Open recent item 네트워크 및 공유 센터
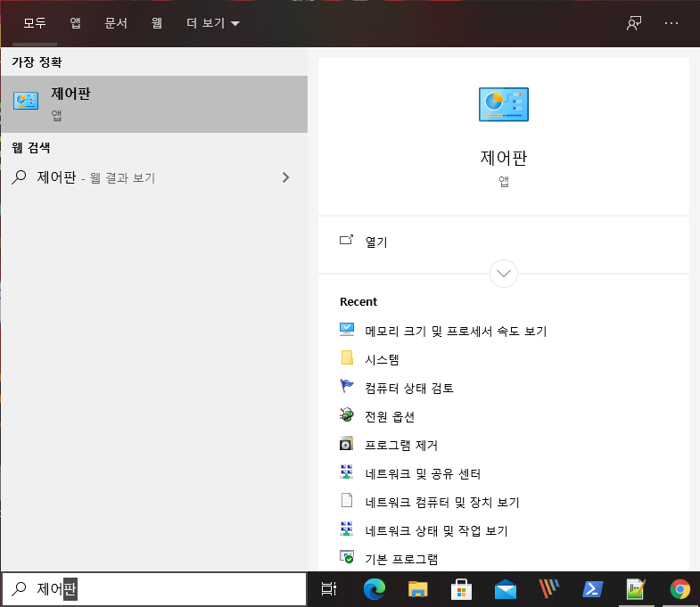The width and height of the screenshot is (700, 607). coord(423,473)
